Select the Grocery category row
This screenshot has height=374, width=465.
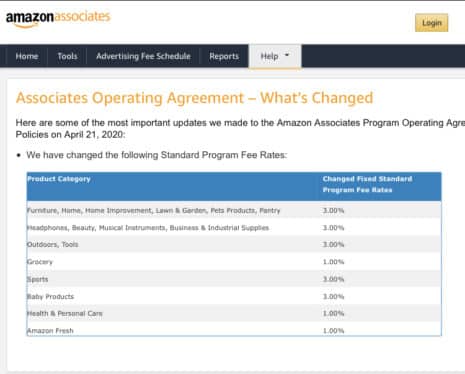pos(234,262)
